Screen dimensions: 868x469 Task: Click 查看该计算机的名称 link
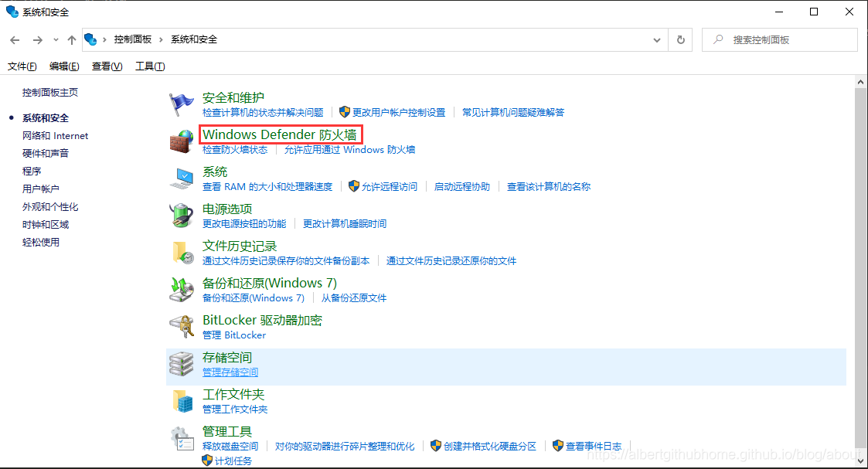(x=549, y=186)
